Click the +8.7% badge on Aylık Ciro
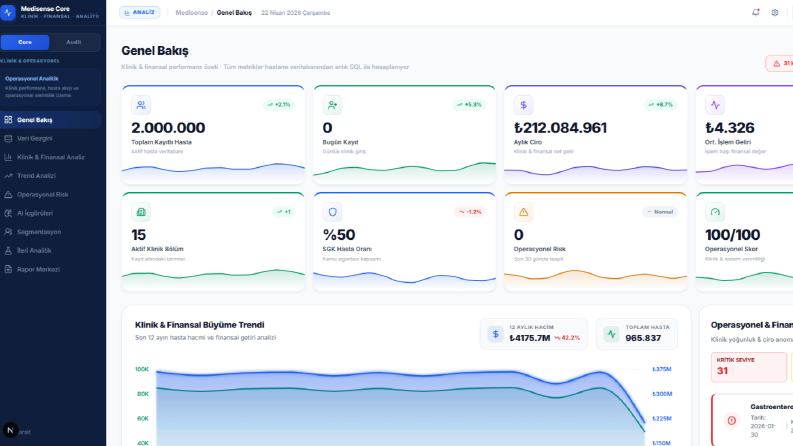This screenshot has height=446, width=793. (x=661, y=105)
